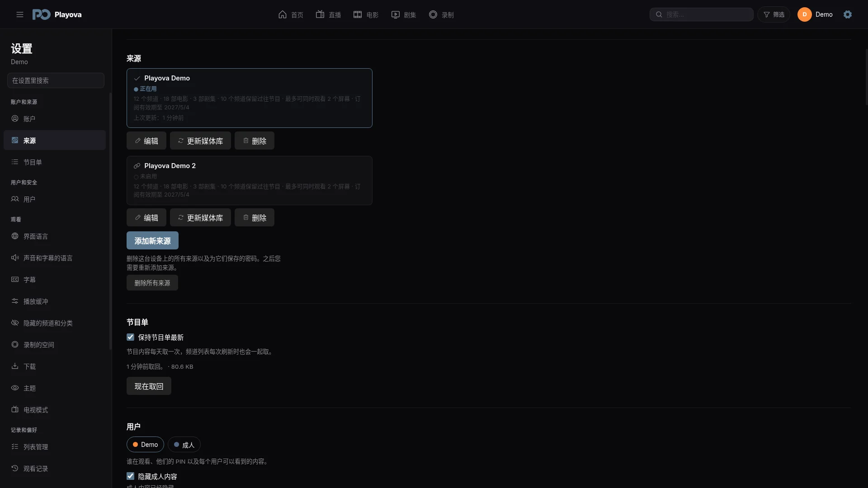The width and height of the screenshot is (868, 488).
Task: Click the Playova logo
Action: [x=57, y=14]
